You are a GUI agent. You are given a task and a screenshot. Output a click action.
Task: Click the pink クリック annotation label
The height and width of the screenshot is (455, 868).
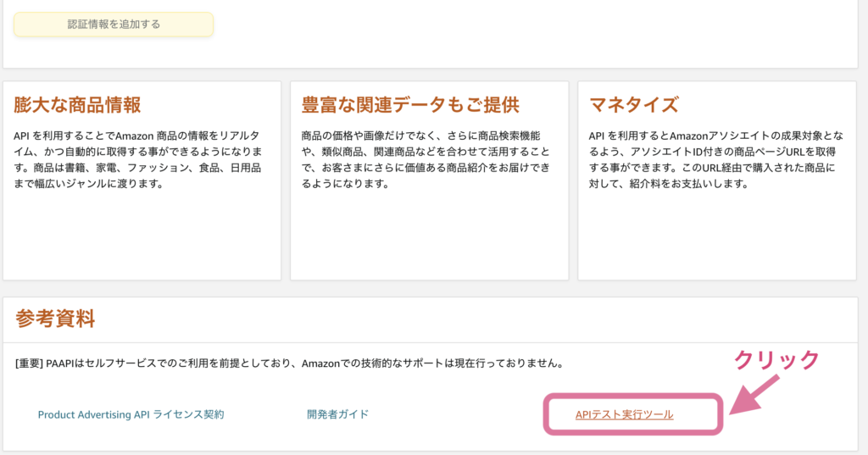(776, 360)
